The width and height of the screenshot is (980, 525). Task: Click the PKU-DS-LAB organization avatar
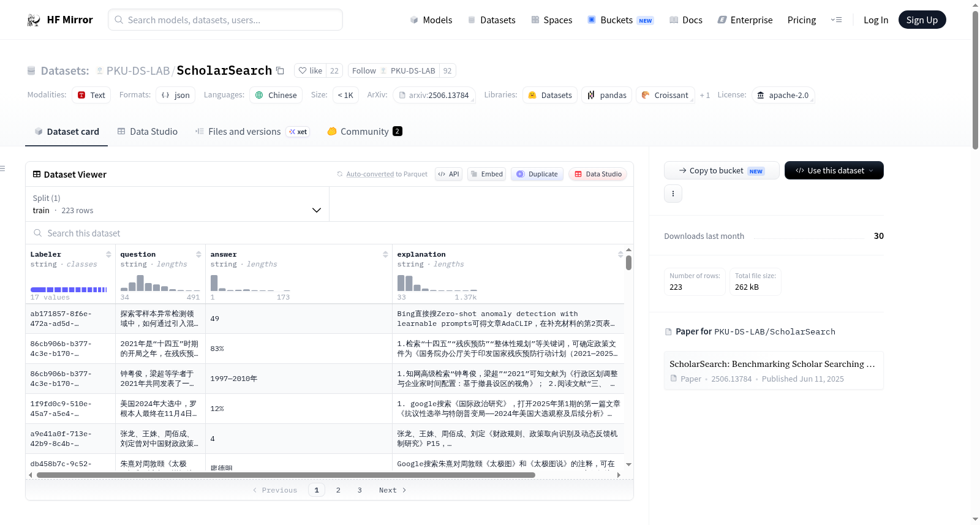click(100, 70)
